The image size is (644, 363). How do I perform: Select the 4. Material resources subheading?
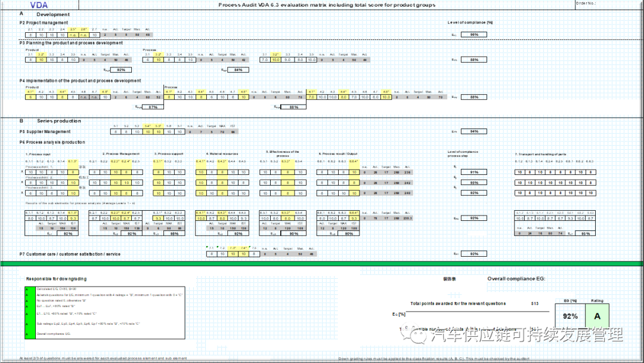click(x=222, y=154)
